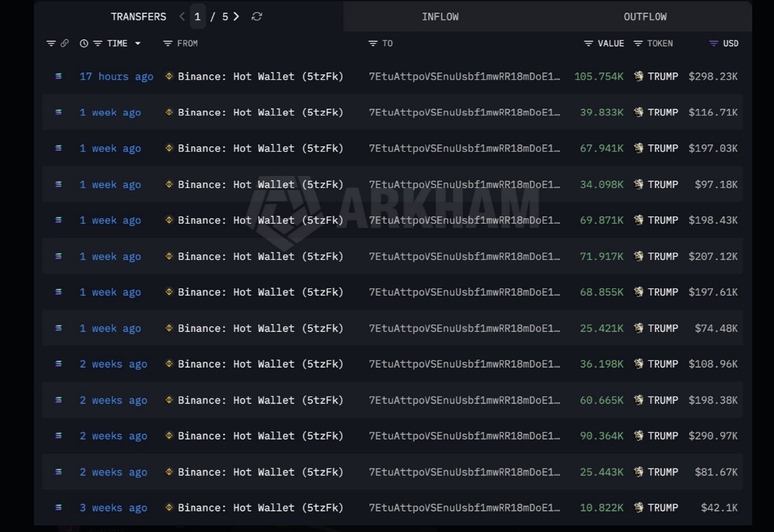Open 1 week ago link in $116.71K row
This screenshot has width=774, height=532.
(x=110, y=112)
